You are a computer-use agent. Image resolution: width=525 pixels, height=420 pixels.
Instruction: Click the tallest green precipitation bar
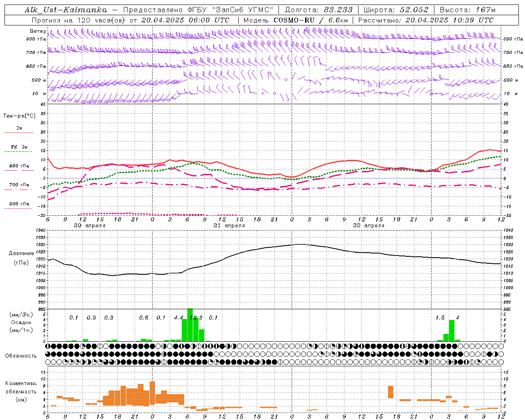click(x=190, y=325)
